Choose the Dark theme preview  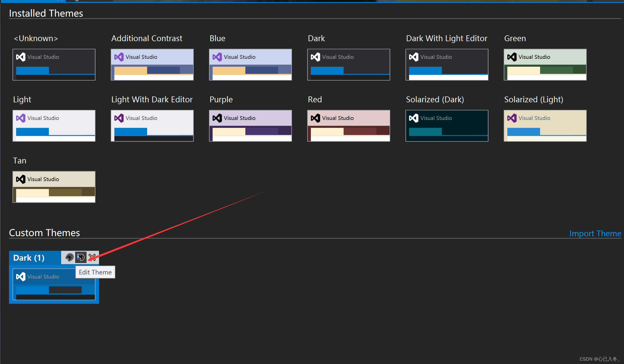click(348, 65)
